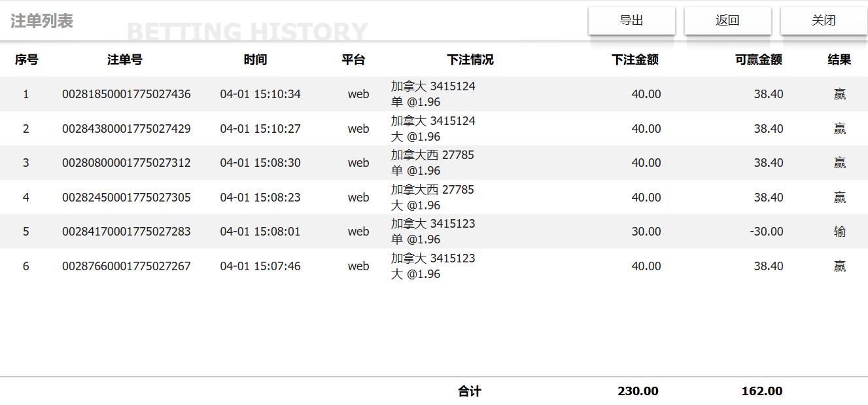The width and height of the screenshot is (868, 405).
Task: Click the 结果 column header
Action: click(x=839, y=60)
